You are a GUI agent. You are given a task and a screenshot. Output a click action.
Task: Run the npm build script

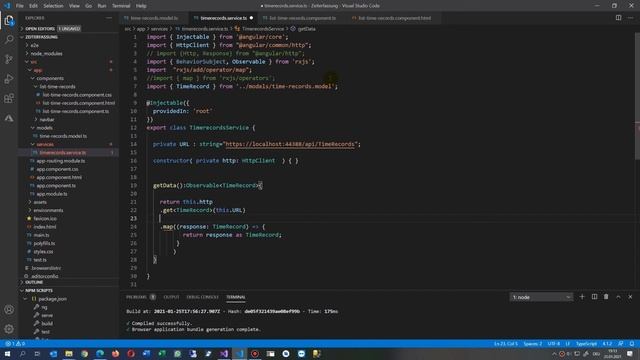pos(47,323)
